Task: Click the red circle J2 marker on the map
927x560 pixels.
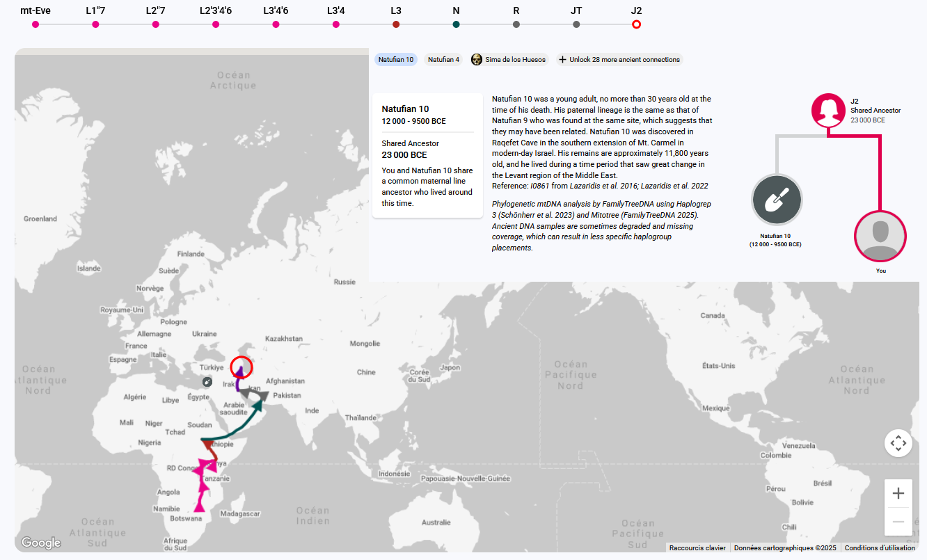Action: point(241,367)
